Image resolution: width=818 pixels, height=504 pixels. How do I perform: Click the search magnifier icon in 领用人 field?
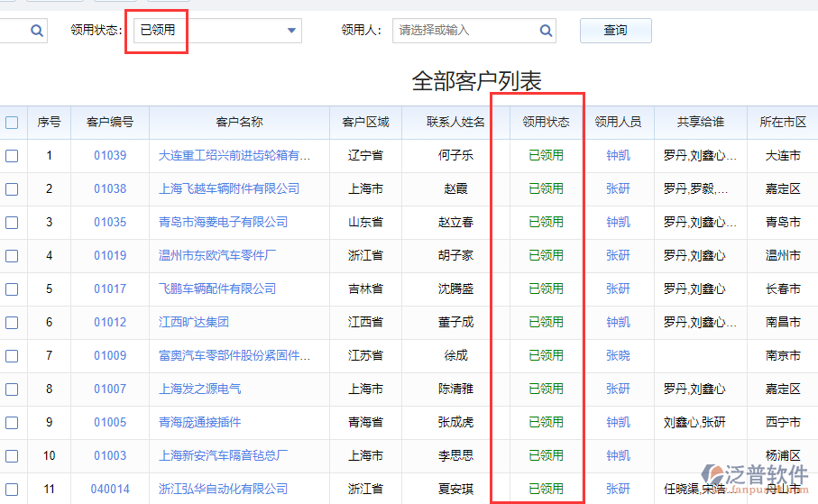pyautogui.click(x=546, y=31)
